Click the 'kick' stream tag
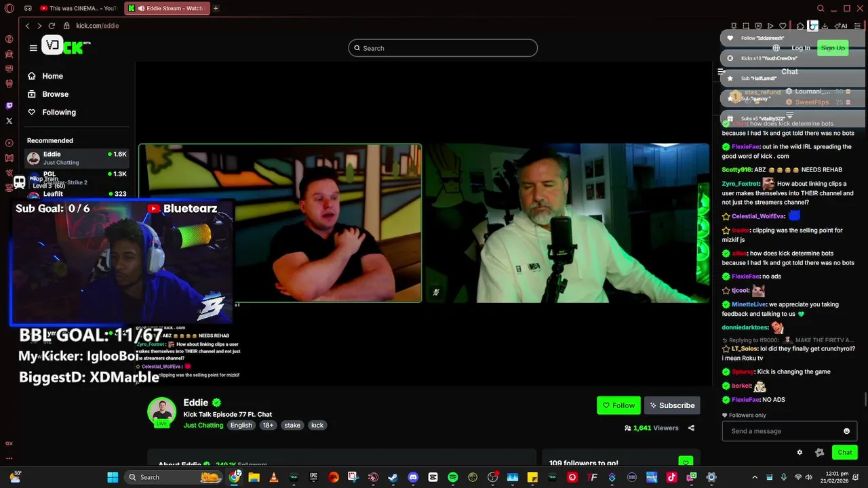Viewport: 868px width, 488px height. point(317,426)
